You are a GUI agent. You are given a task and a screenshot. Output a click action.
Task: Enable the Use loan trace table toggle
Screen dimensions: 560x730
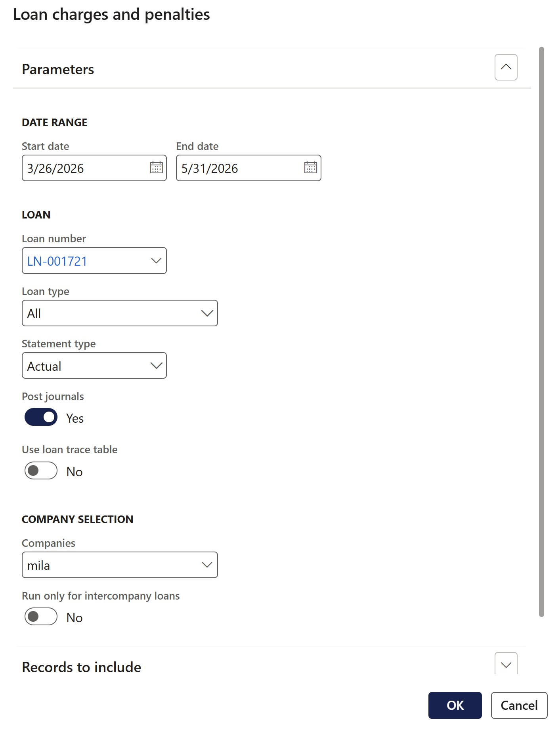pos(41,471)
